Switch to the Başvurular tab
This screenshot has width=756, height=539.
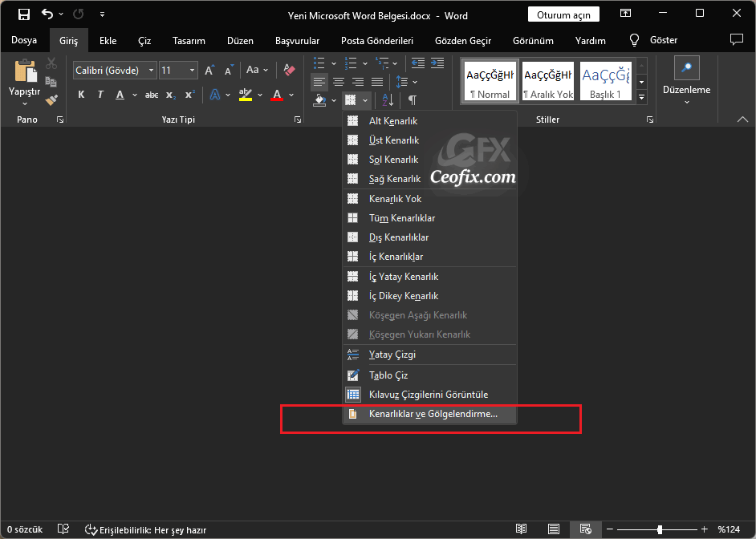(x=298, y=40)
